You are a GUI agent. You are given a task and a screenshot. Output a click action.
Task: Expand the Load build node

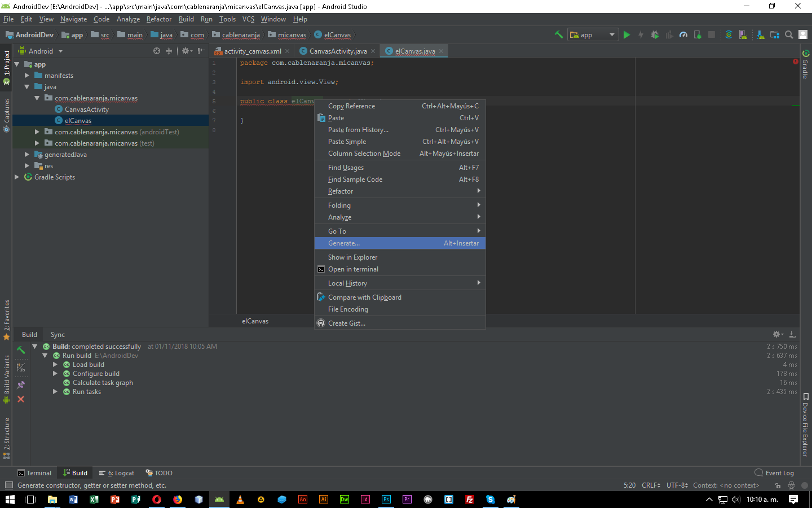pos(55,365)
